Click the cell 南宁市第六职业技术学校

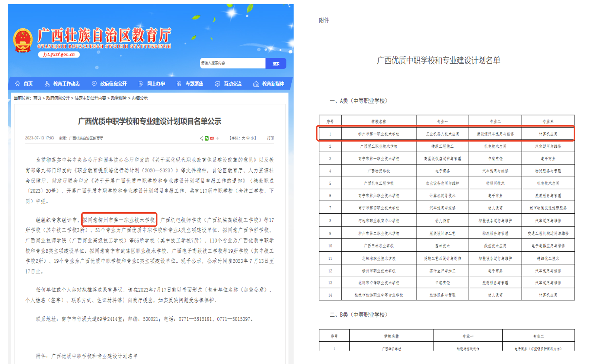[x=379, y=196]
